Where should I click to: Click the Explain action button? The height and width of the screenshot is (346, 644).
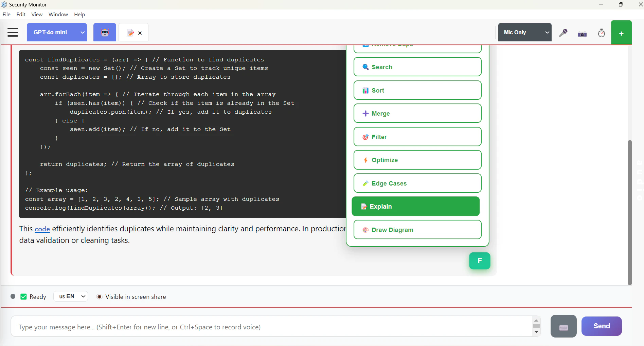pos(415,206)
